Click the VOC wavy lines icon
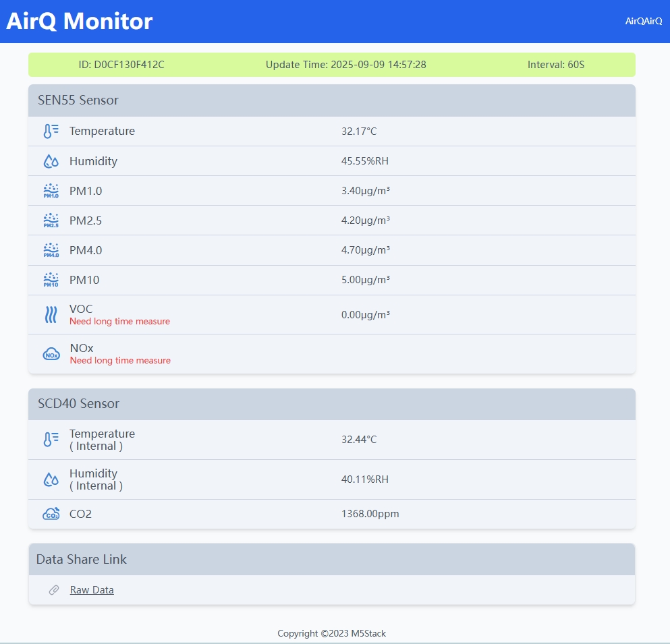The width and height of the screenshot is (670, 644). 51,315
